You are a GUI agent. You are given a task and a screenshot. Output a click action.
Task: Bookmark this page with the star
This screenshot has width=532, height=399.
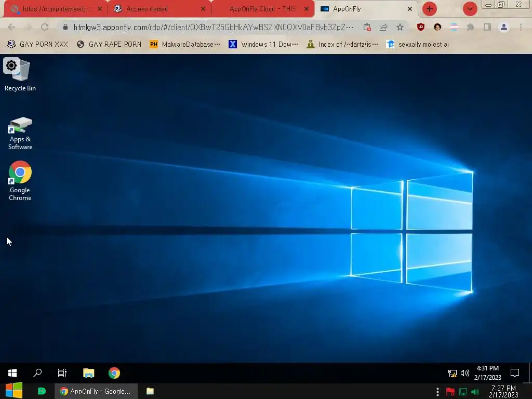pyautogui.click(x=400, y=27)
